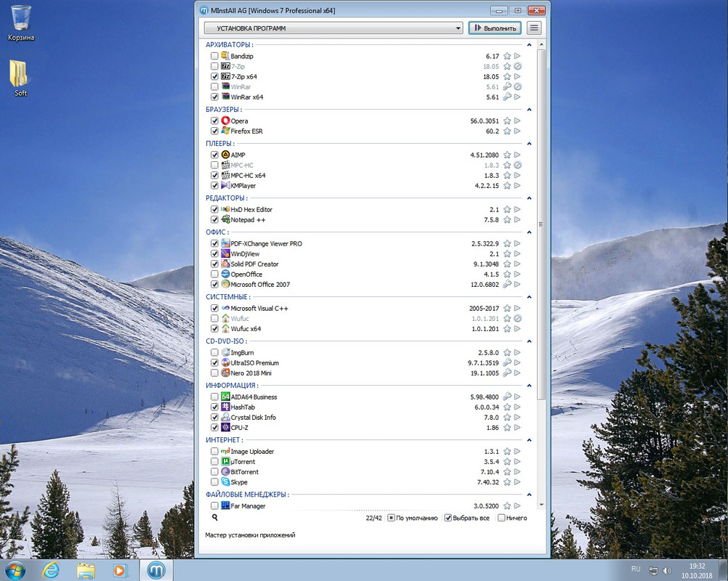Viewport: 728px width, 581px height.
Task: Click the MInstAll taskbar button
Action: [156, 570]
